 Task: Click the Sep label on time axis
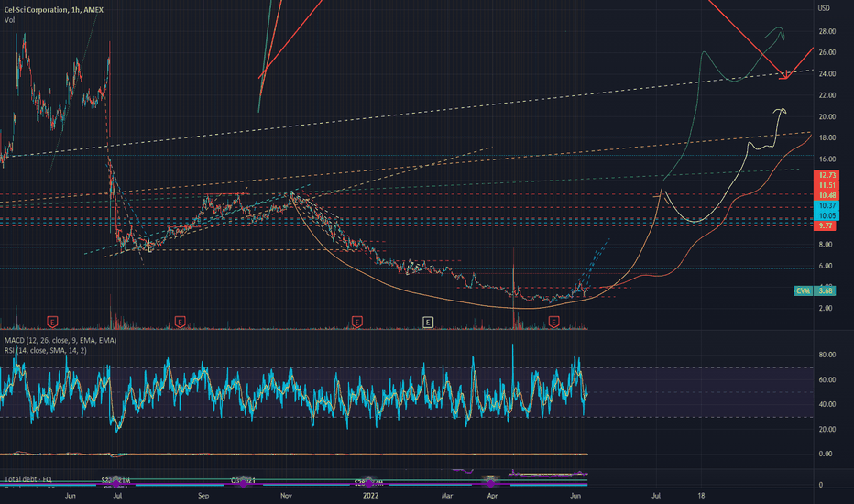point(203,496)
